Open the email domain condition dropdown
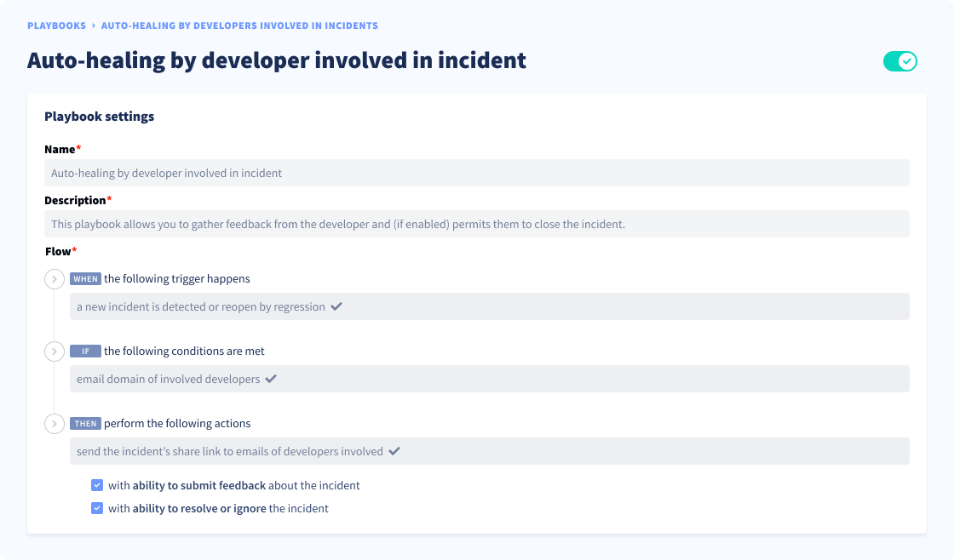The width and height of the screenshot is (954, 560). pos(490,378)
